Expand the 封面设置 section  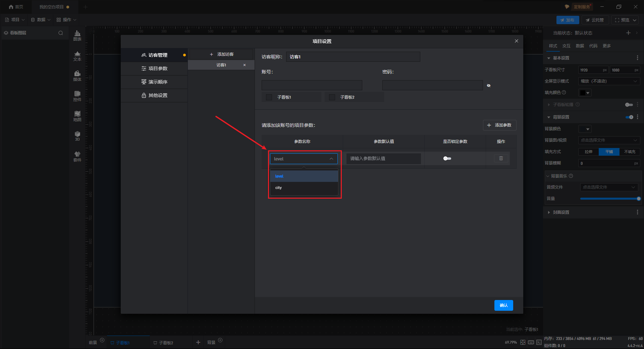[x=561, y=212]
